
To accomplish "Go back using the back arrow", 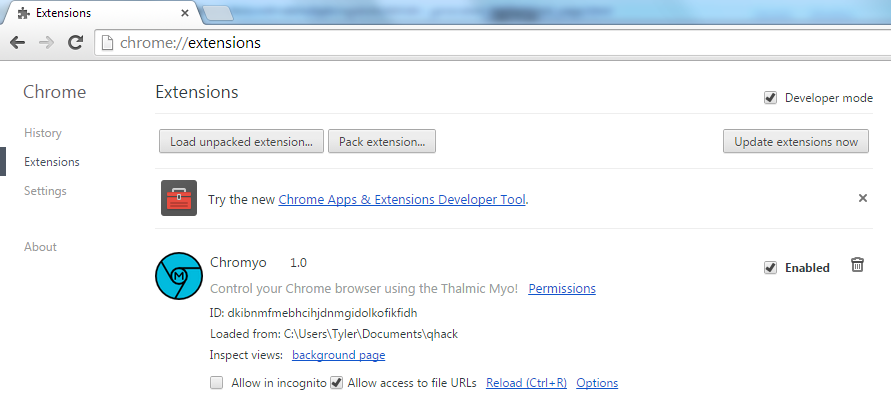I will point(18,43).
